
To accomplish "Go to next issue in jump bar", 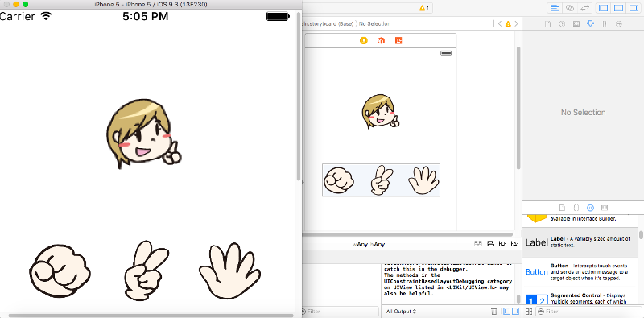I will (x=516, y=24).
